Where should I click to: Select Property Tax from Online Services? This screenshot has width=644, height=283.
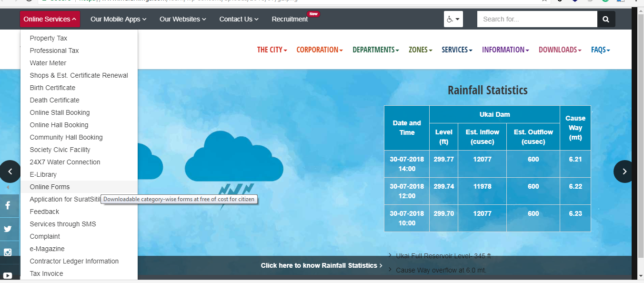[49, 38]
